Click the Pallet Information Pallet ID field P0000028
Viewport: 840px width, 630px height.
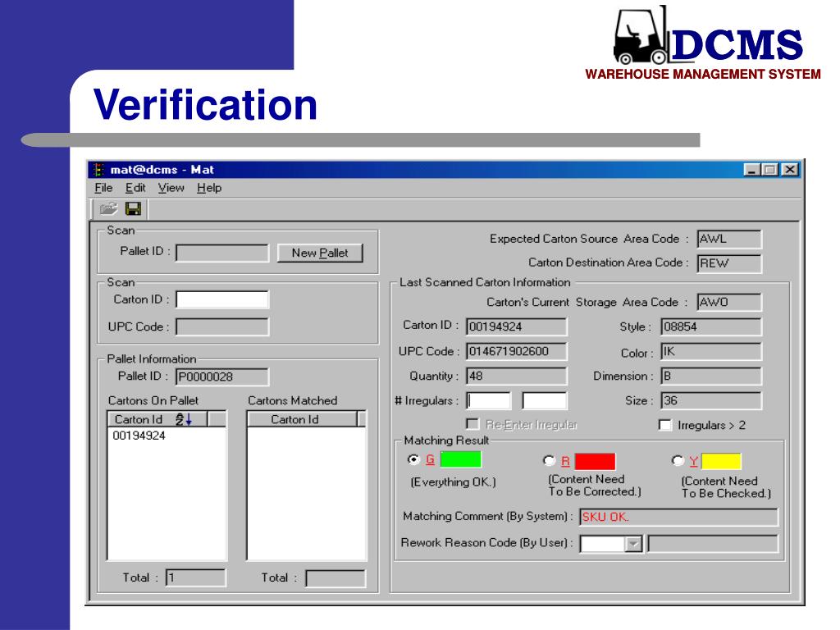(x=221, y=377)
